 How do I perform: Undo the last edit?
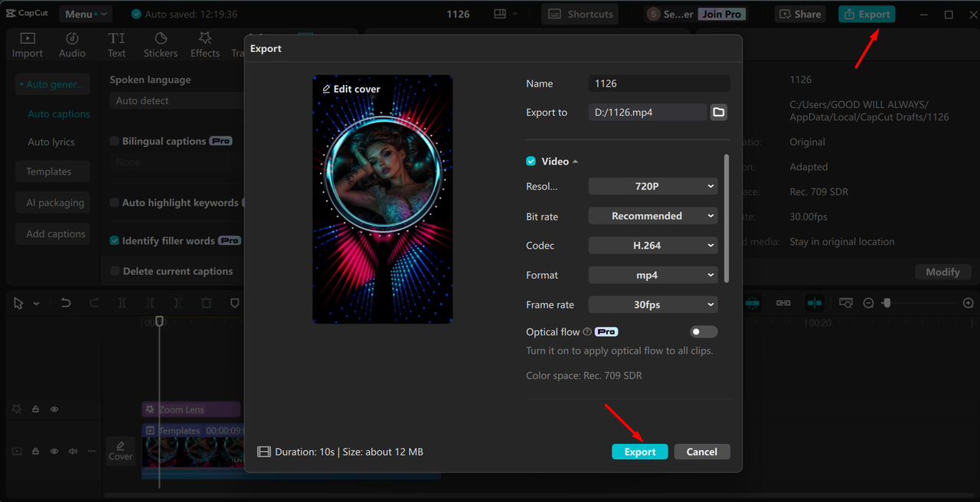(x=66, y=303)
